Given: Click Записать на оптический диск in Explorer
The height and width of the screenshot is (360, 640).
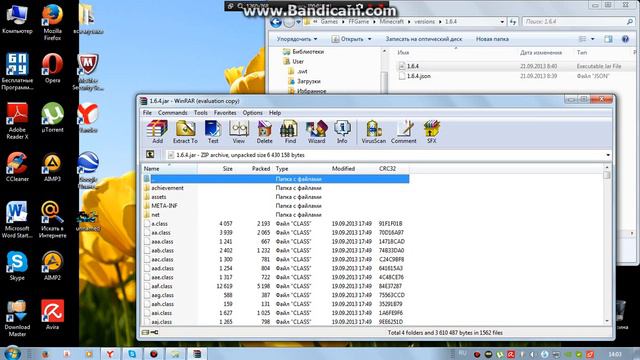Looking at the screenshot, I should pyautogui.click(x=424, y=39).
